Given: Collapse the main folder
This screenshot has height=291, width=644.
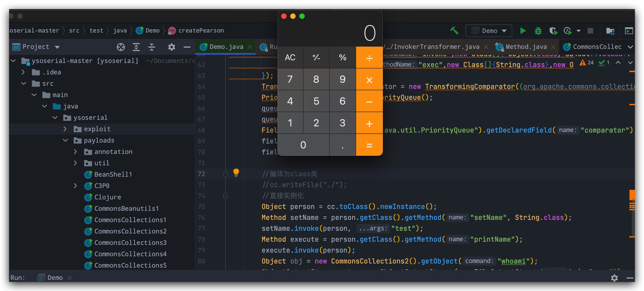Looking at the screenshot, I should (34, 95).
